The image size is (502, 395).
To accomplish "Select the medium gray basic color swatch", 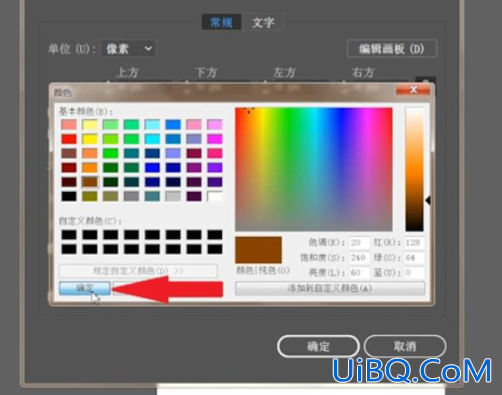I will 131,196.
